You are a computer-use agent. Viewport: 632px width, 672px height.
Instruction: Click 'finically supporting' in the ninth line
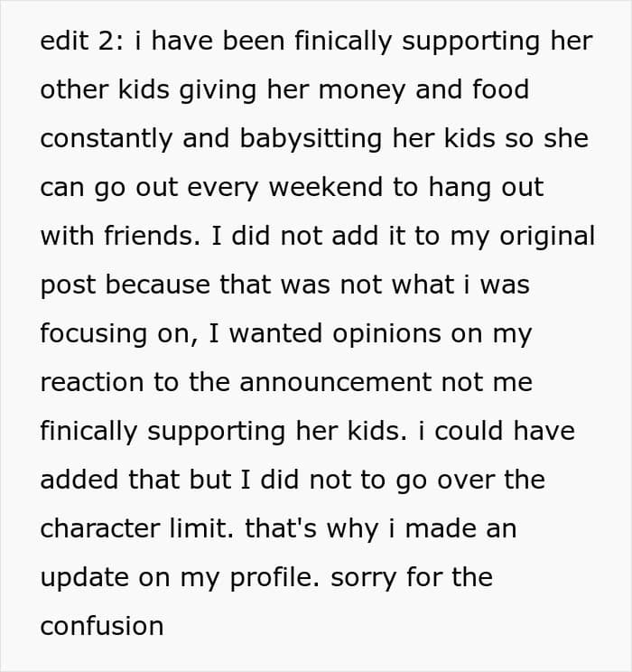point(163,432)
